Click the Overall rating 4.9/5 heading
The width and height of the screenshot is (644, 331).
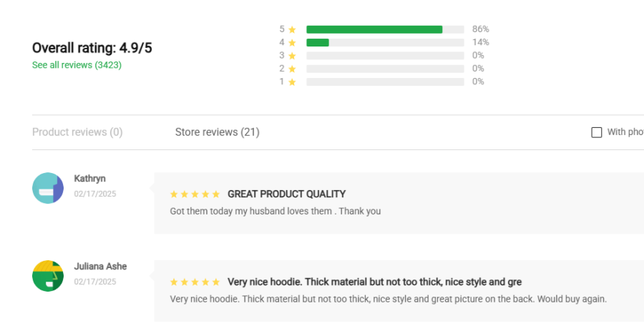point(92,48)
